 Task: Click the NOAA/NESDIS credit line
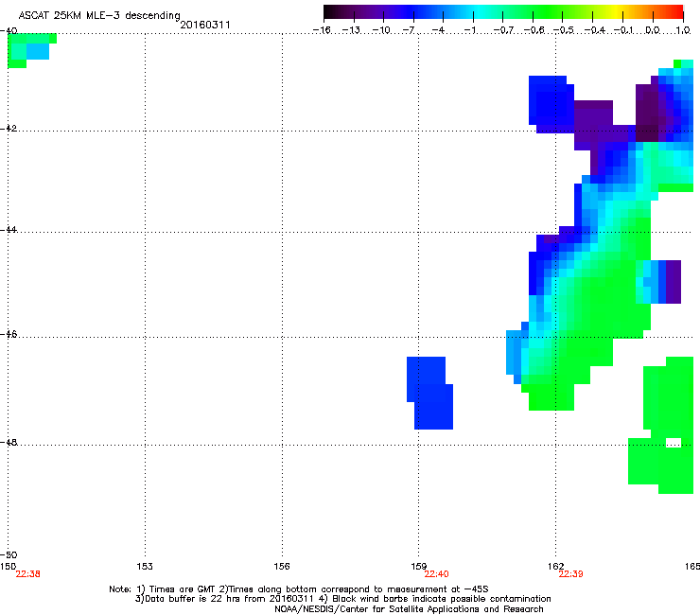pyautogui.click(x=409, y=609)
